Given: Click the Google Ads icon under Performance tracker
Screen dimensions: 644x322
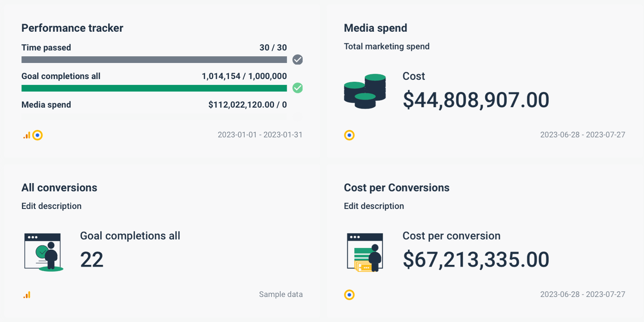Looking at the screenshot, I should click(38, 135).
